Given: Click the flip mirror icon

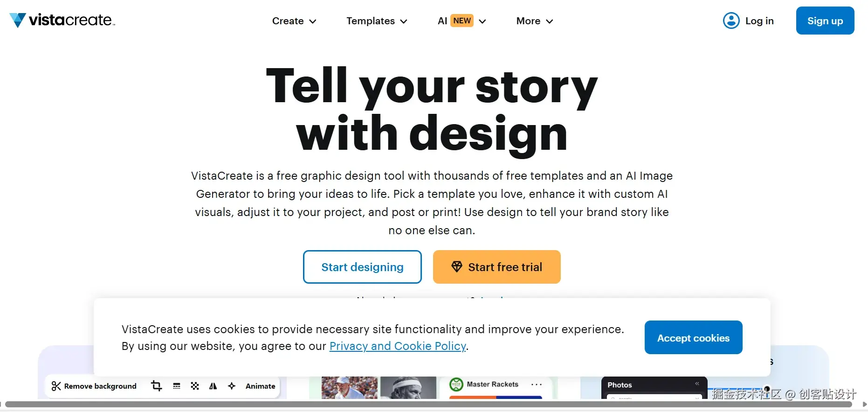Looking at the screenshot, I should click(213, 386).
